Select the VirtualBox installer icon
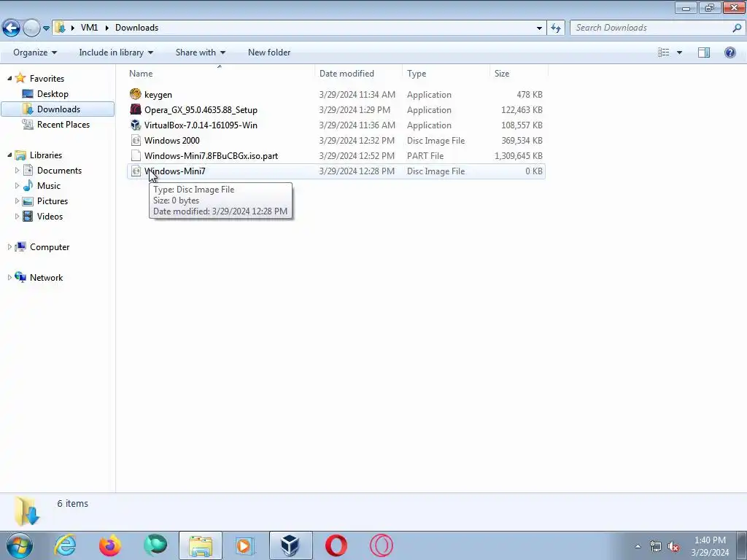This screenshot has height=560, width=747. pos(136,125)
